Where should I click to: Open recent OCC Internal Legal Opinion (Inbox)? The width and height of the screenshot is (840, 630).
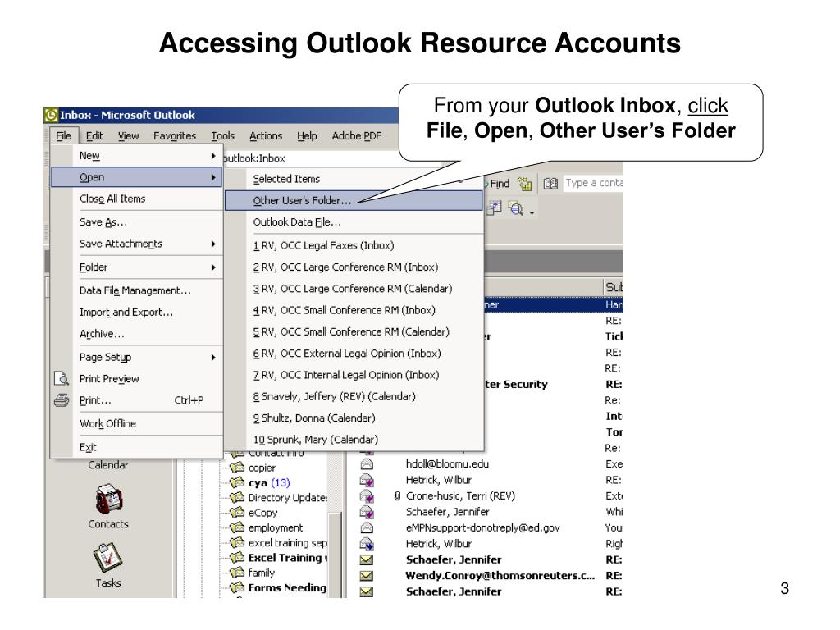(x=354, y=375)
